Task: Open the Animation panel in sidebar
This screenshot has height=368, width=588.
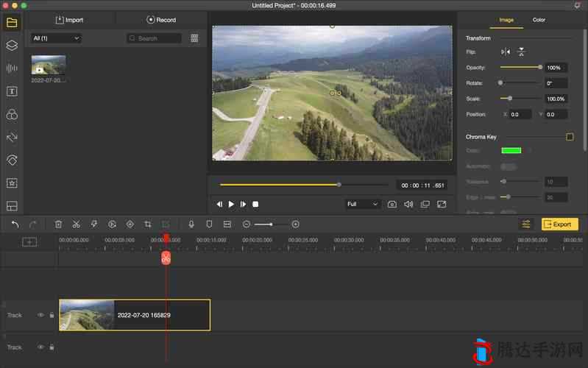Action: click(x=12, y=160)
